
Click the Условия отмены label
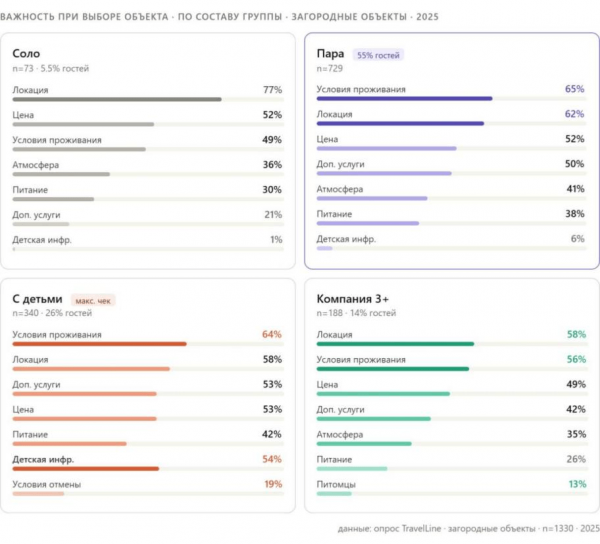(x=47, y=484)
